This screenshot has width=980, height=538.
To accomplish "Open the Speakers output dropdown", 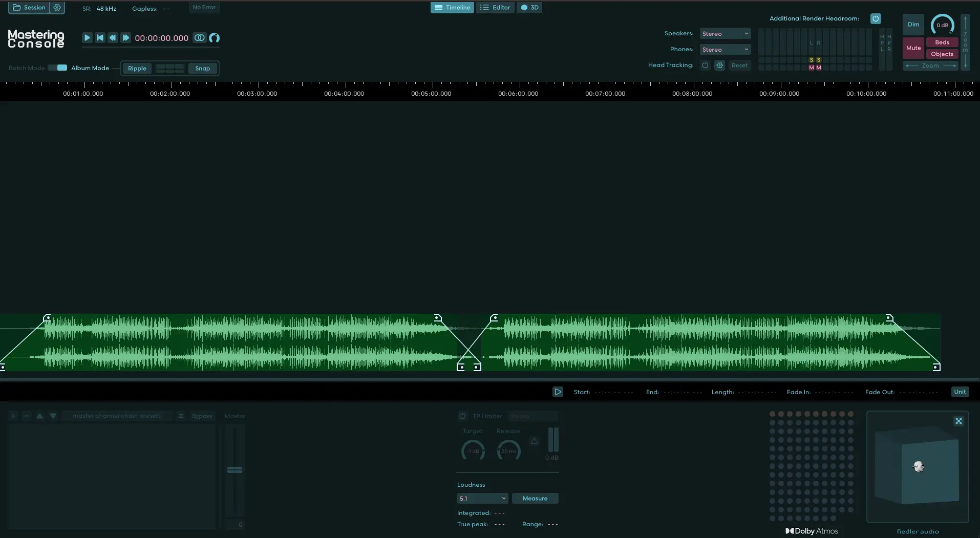I will click(725, 34).
